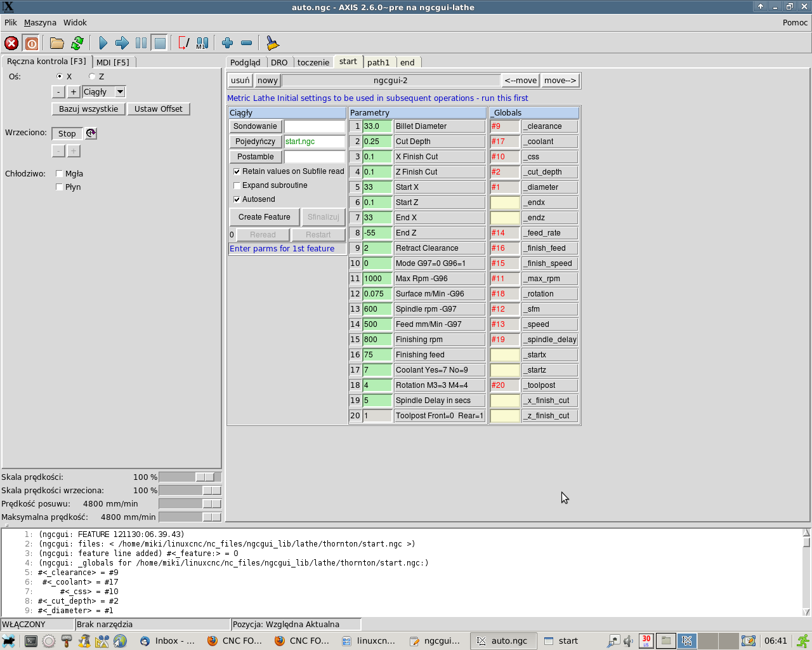812x650 pixels.
Task: Run the program with play icon
Action: 103,43
